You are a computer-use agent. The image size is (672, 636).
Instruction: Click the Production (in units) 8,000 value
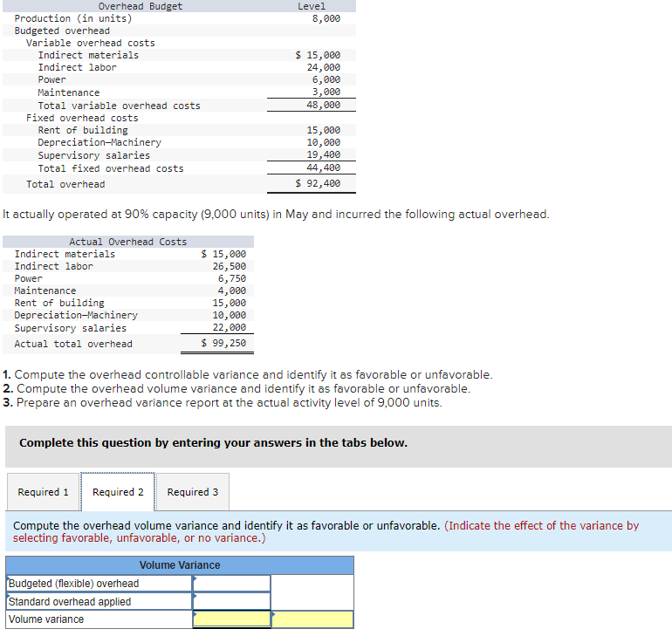[326, 18]
